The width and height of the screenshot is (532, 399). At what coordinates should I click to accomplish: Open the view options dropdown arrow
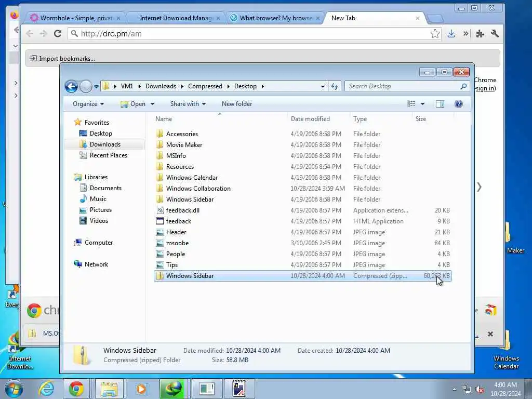click(x=422, y=104)
